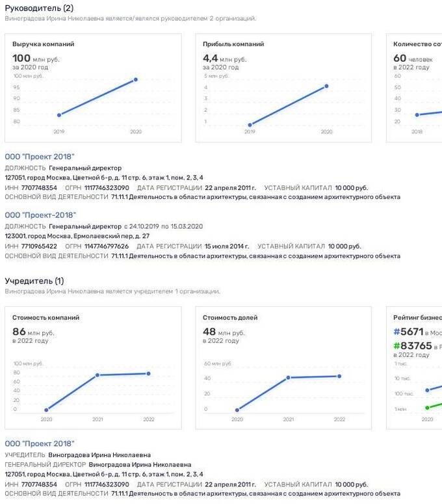
Task: Select the 2022 point on Стоимость долей chart
Action: coord(339,377)
